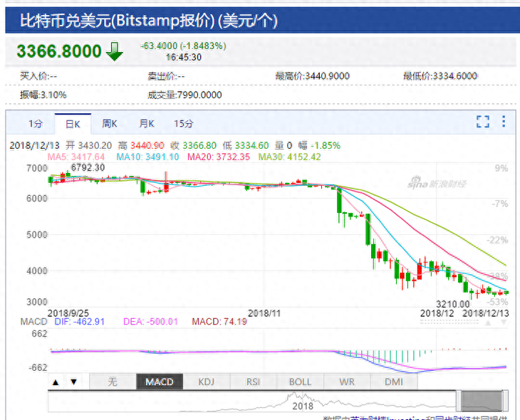Switch to the RSI indicator
Screen dimensions: 520x420
(253, 382)
